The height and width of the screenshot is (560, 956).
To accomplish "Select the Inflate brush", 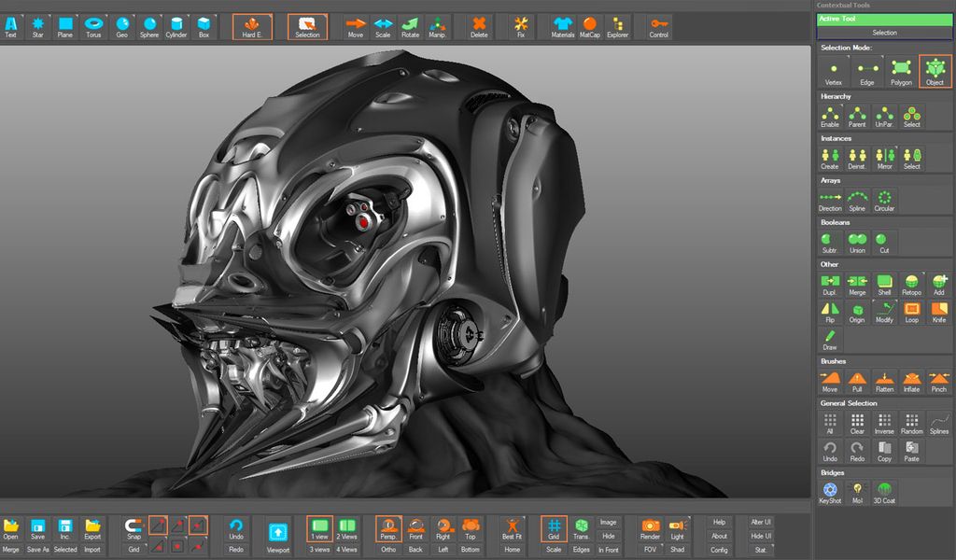I will [912, 380].
